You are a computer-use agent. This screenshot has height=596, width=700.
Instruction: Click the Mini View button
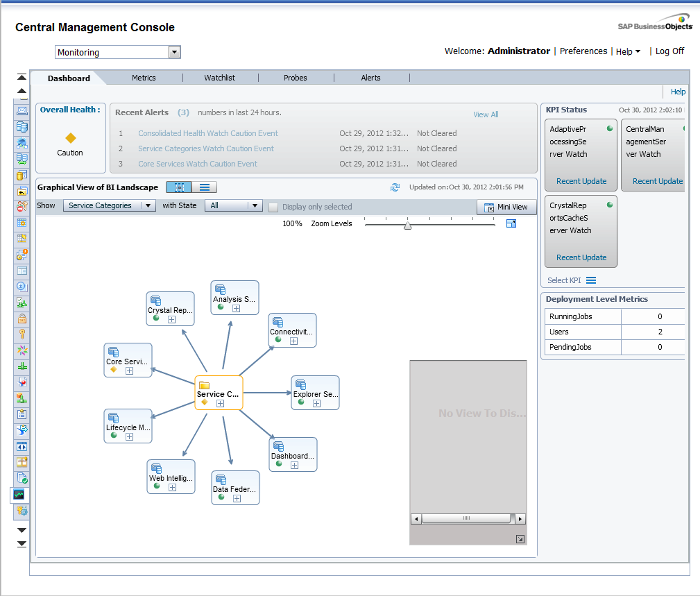click(506, 207)
